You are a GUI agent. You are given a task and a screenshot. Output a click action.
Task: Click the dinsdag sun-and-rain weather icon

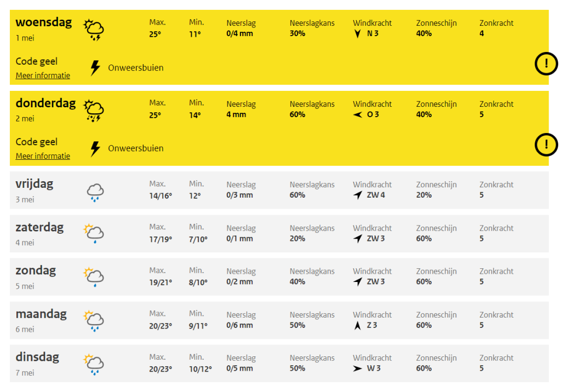click(x=93, y=364)
